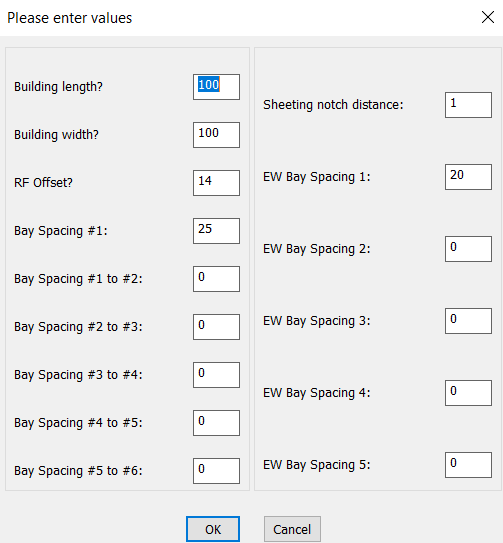This screenshot has width=503, height=543.
Task: Confirm values with the OK button
Action: tap(213, 529)
